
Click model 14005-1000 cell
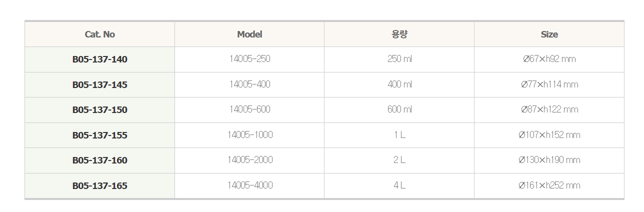[249, 135]
